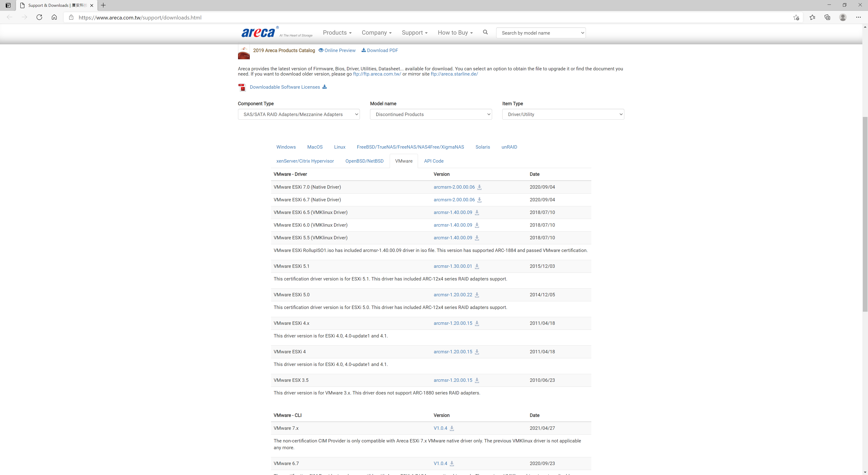
Task: Switch to the Linux tab
Action: (340, 147)
